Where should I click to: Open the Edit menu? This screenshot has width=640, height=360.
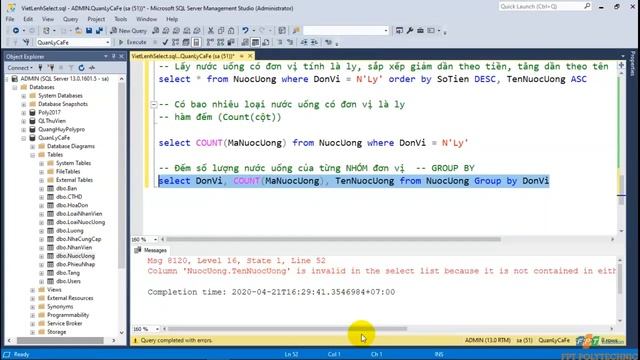28,19
